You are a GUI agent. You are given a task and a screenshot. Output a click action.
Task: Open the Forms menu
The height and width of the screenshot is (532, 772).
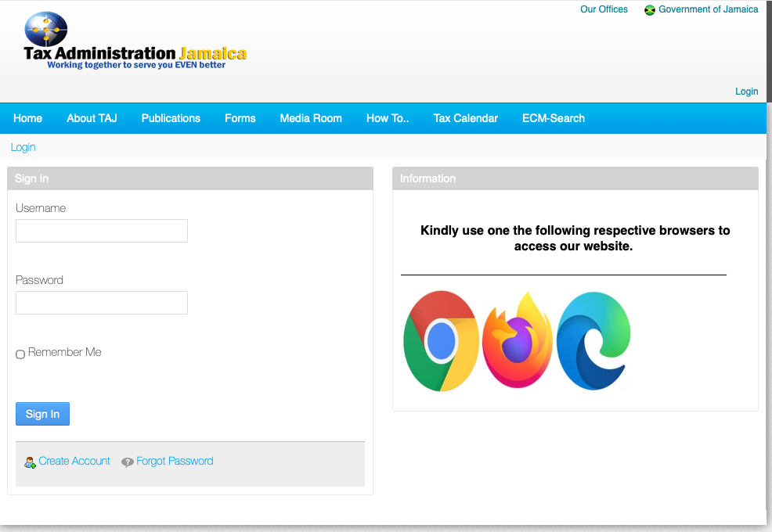tap(240, 118)
